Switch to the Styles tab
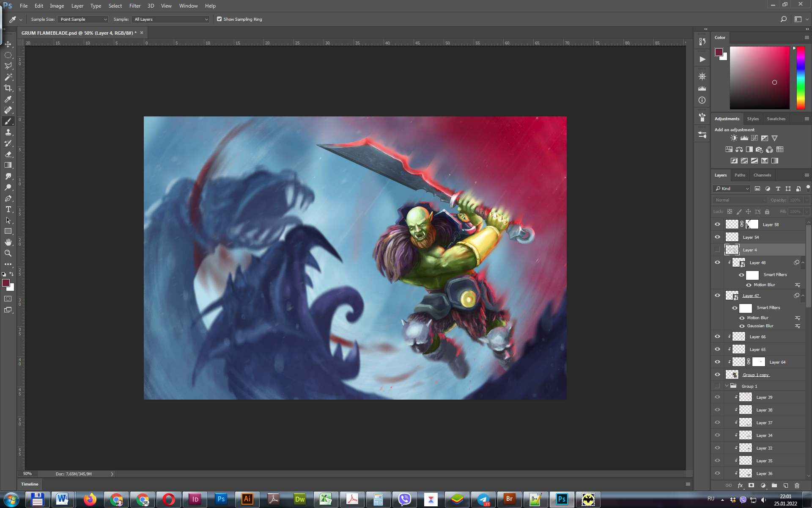 [753, 119]
